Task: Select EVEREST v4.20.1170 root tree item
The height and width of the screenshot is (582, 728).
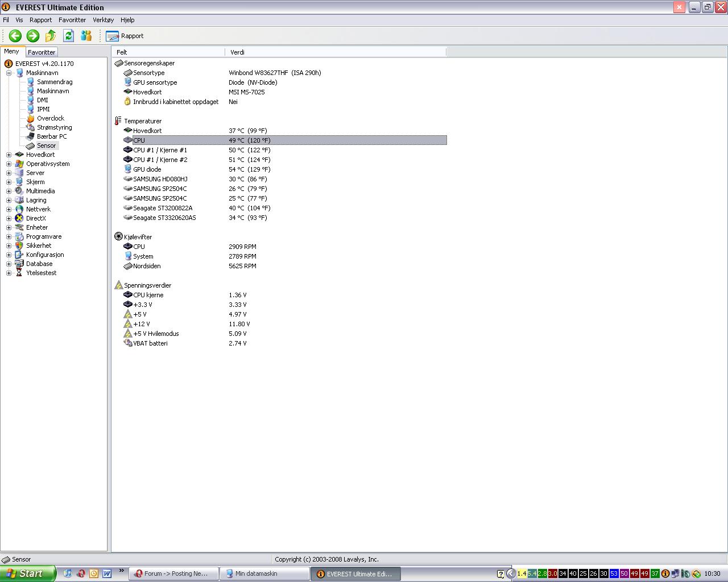Action: pyautogui.click(x=44, y=64)
